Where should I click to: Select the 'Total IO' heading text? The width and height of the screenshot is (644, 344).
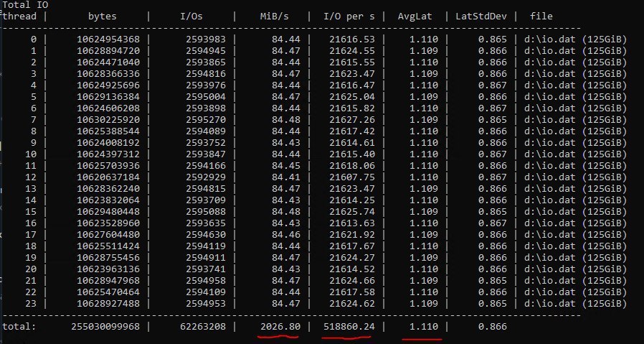point(26,5)
